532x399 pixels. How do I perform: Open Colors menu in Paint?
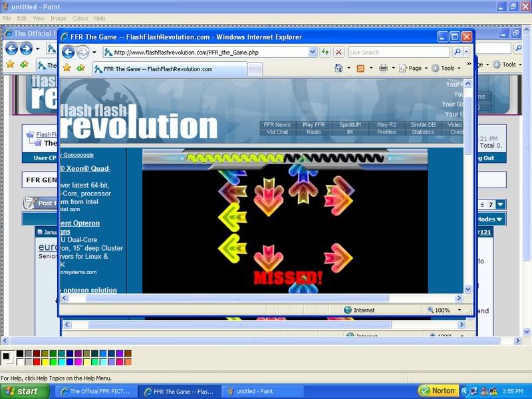[80, 18]
